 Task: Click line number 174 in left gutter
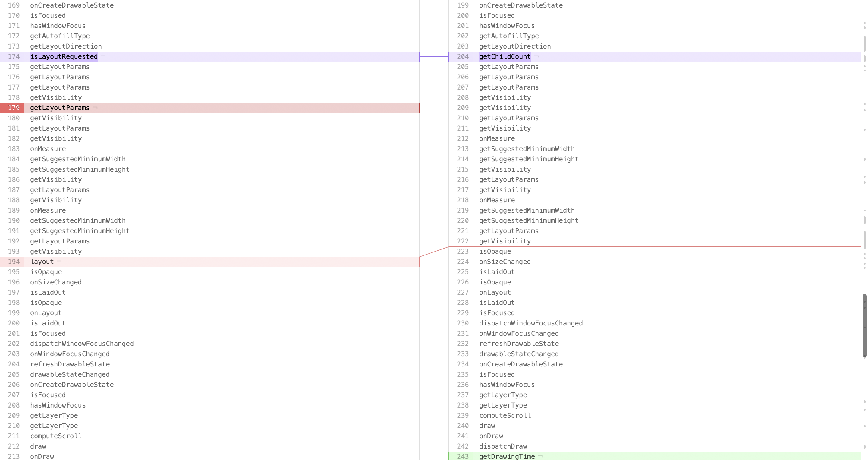click(x=14, y=57)
